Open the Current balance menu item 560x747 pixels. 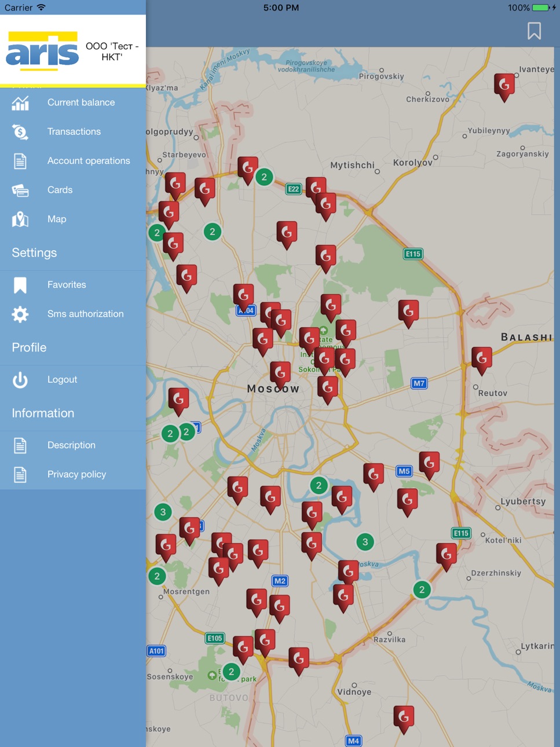(x=73, y=102)
